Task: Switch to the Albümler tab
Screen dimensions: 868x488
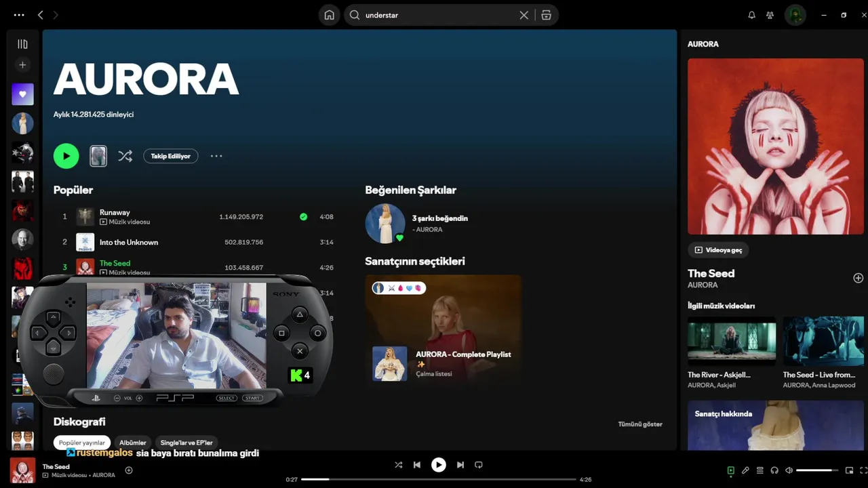Action: tap(133, 443)
